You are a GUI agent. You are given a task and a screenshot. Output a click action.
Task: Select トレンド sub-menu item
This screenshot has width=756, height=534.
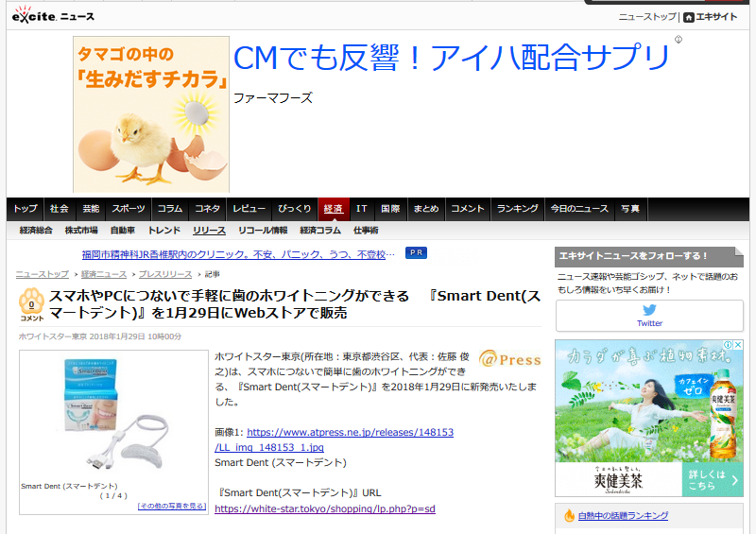click(163, 231)
